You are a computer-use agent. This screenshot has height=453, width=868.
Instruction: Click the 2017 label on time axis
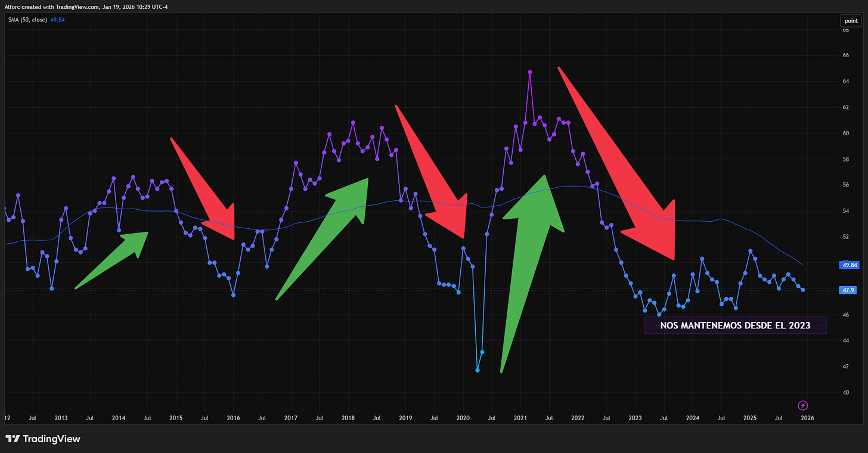291,418
